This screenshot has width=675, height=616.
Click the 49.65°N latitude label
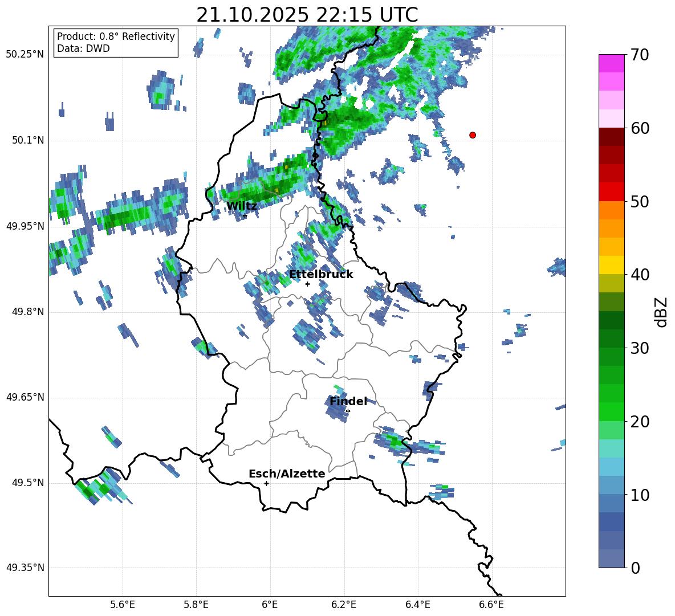pyautogui.click(x=25, y=397)
